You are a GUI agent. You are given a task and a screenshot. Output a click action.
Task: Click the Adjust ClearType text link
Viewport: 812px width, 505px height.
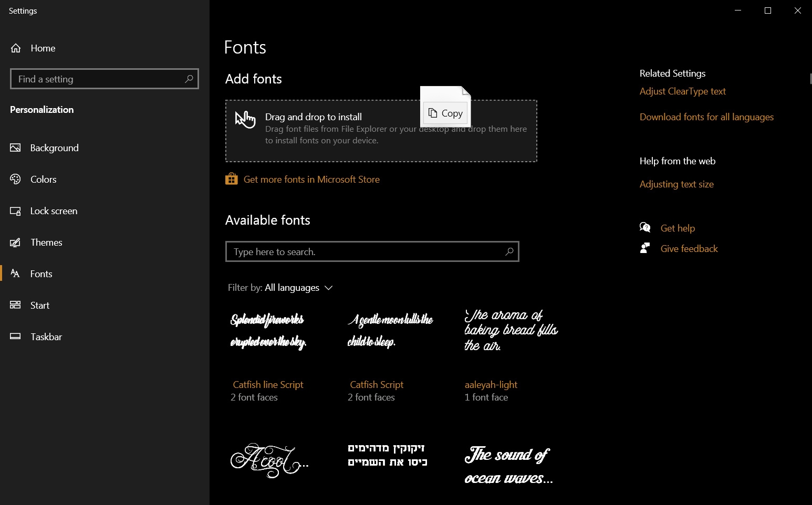click(x=682, y=91)
